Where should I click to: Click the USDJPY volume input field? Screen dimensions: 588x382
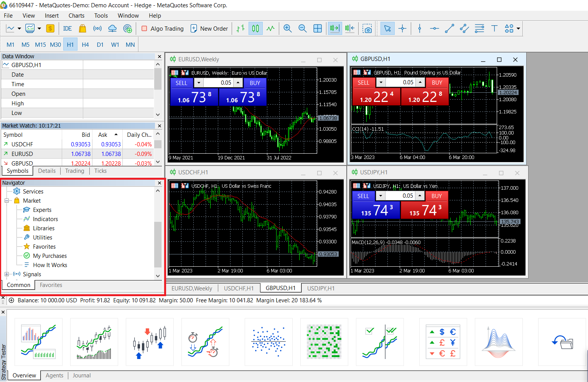tap(400, 196)
